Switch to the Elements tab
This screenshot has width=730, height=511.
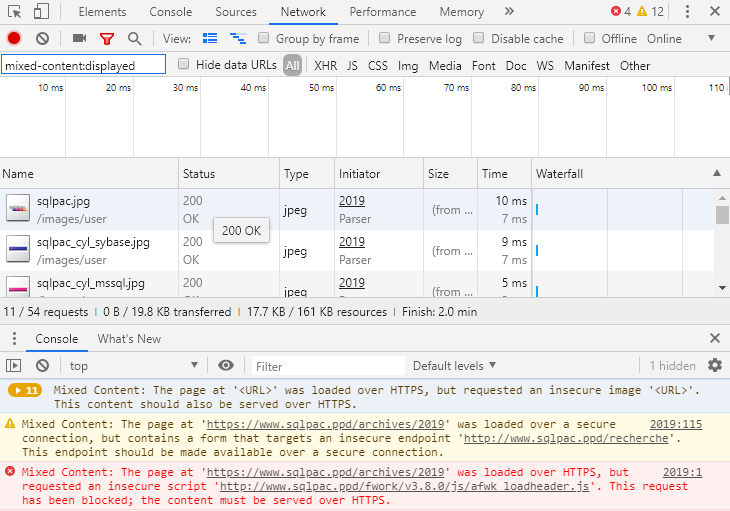click(x=102, y=12)
